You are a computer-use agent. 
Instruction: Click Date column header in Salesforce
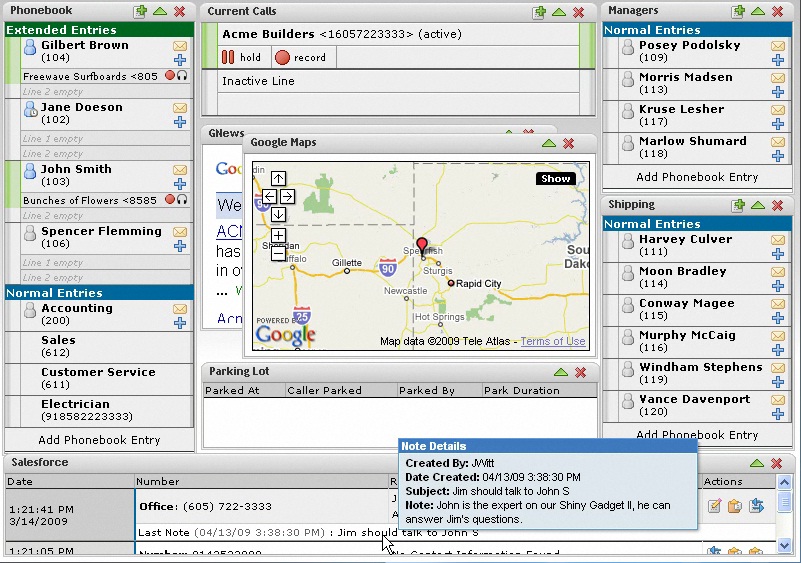[70, 481]
